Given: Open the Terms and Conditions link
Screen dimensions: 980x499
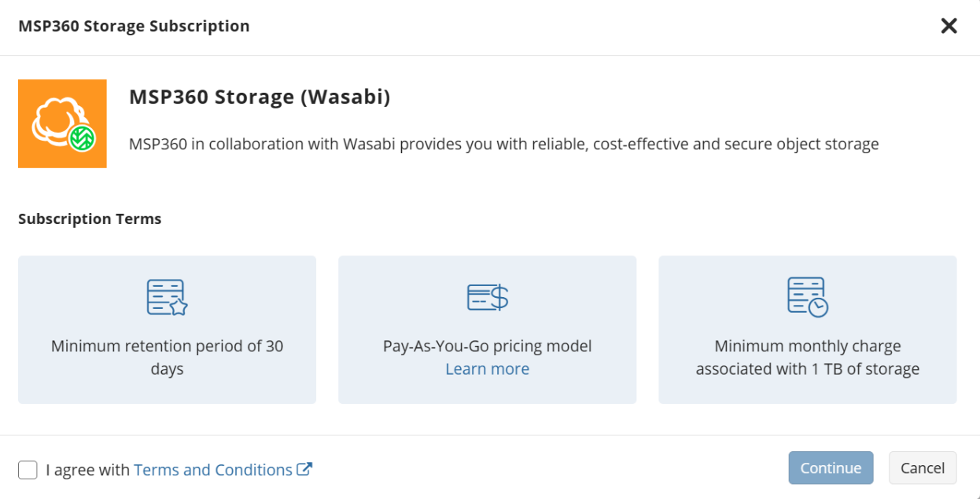Looking at the screenshot, I should coord(213,470).
